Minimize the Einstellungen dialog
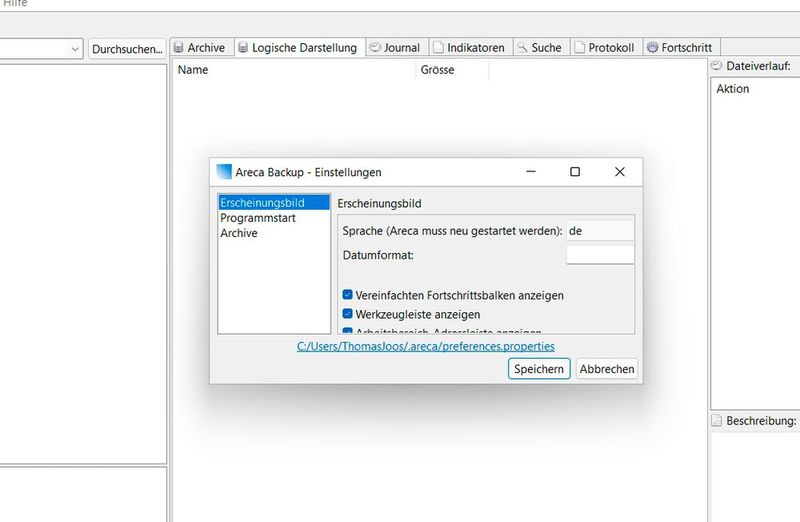 (531, 172)
